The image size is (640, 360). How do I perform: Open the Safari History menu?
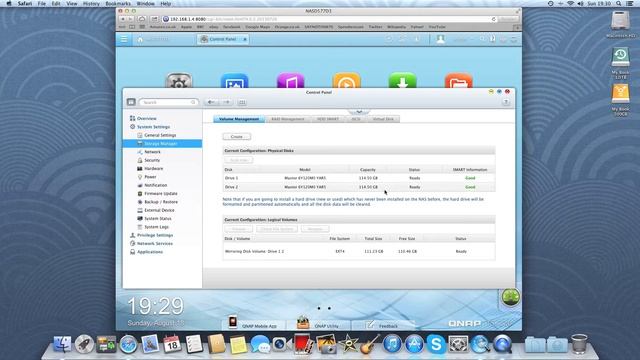pyautogui.click(x=91, y=3)
